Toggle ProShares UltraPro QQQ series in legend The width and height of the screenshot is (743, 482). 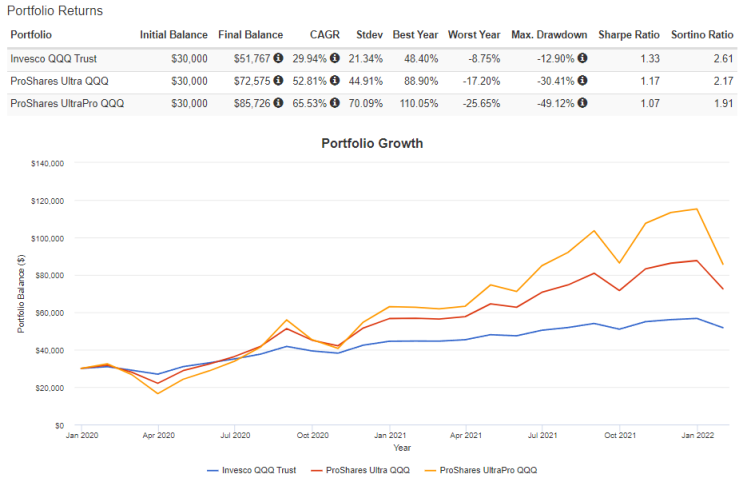481,470
